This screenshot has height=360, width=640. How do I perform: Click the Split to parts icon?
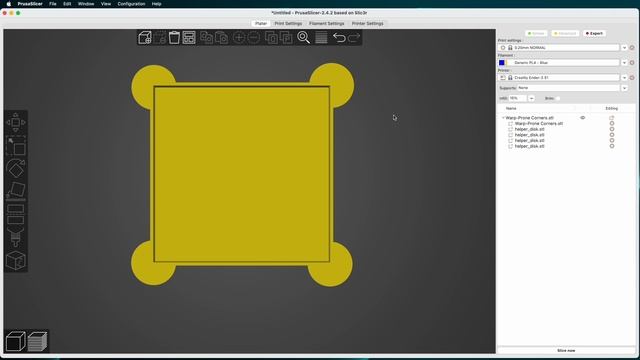click(286, 38)
